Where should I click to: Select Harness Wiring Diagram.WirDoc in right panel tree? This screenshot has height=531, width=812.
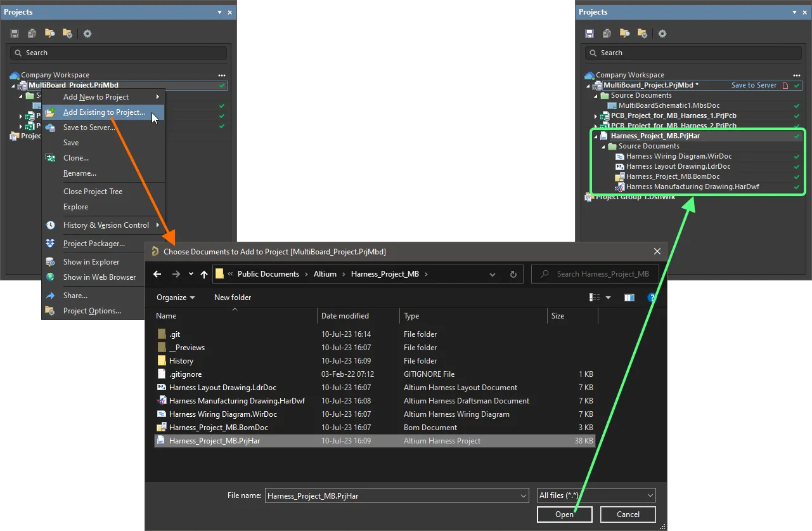point(679,156)
